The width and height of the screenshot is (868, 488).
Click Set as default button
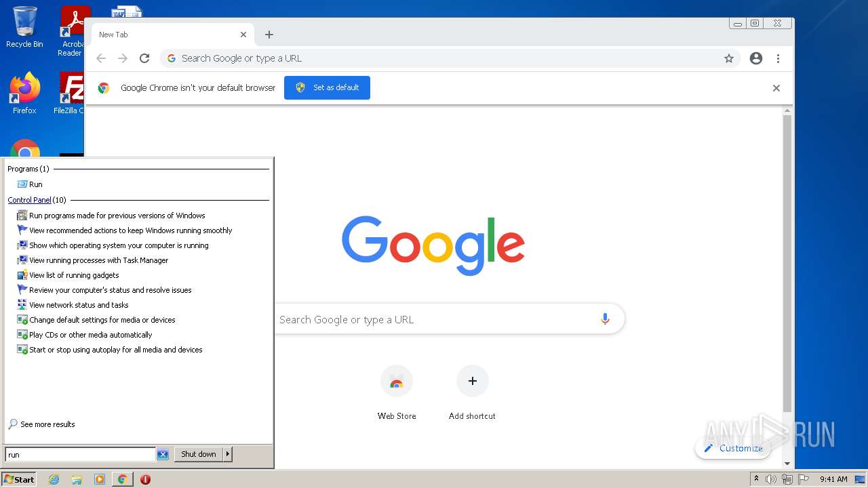(x=327, y=87)
